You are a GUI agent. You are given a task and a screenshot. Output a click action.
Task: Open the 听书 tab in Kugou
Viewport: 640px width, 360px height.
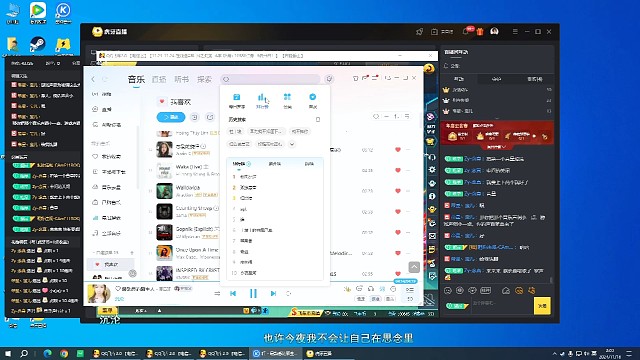(182, 79)
